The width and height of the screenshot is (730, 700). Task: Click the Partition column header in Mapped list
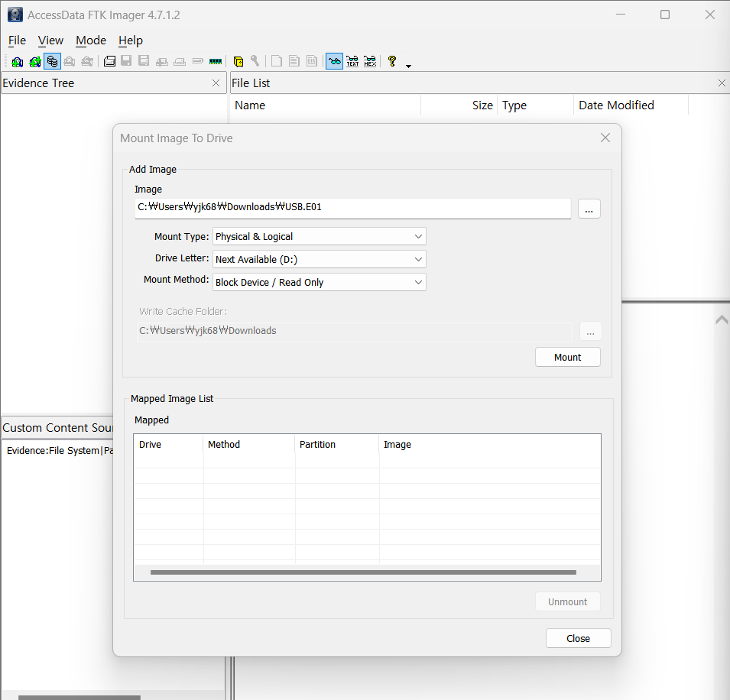coord(337,445)
